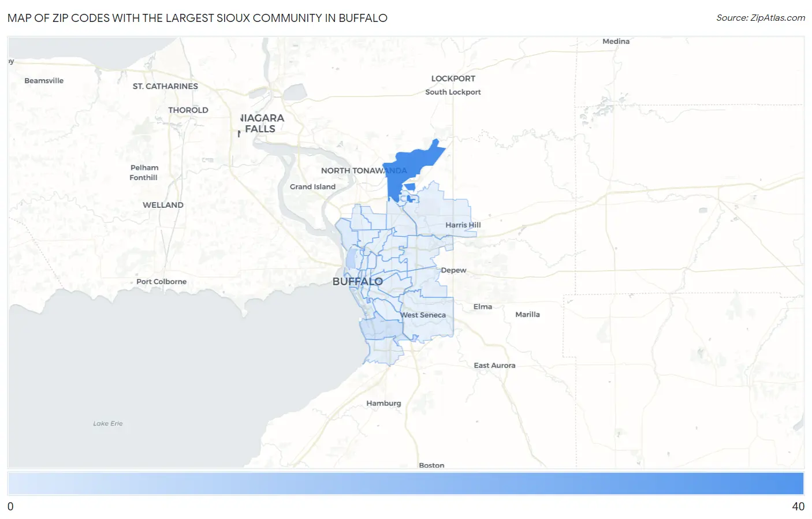Screen dimensions: 812x519
Task: Click the Port Colborne label
Action: point(162,282)
